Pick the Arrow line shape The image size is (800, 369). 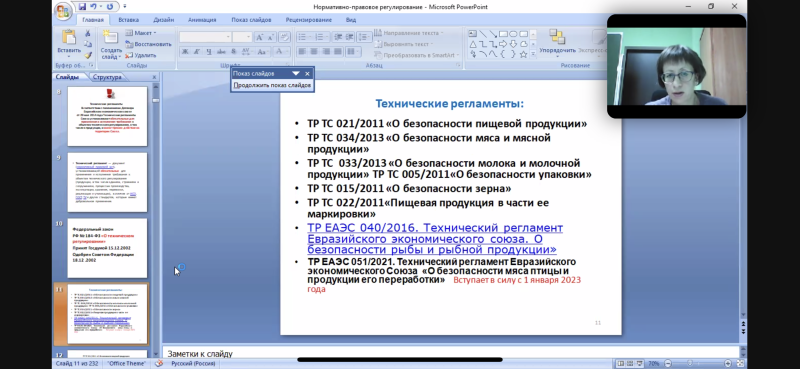point(493,34)
